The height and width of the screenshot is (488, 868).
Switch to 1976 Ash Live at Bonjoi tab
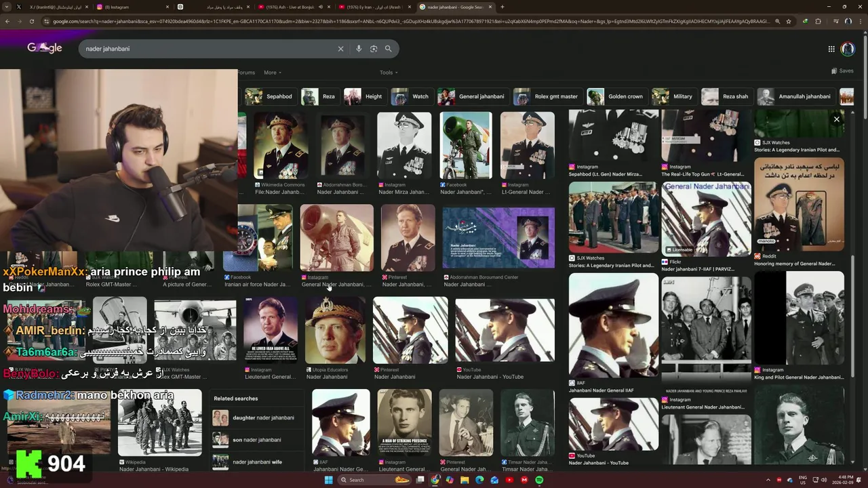tap(293, 7)
